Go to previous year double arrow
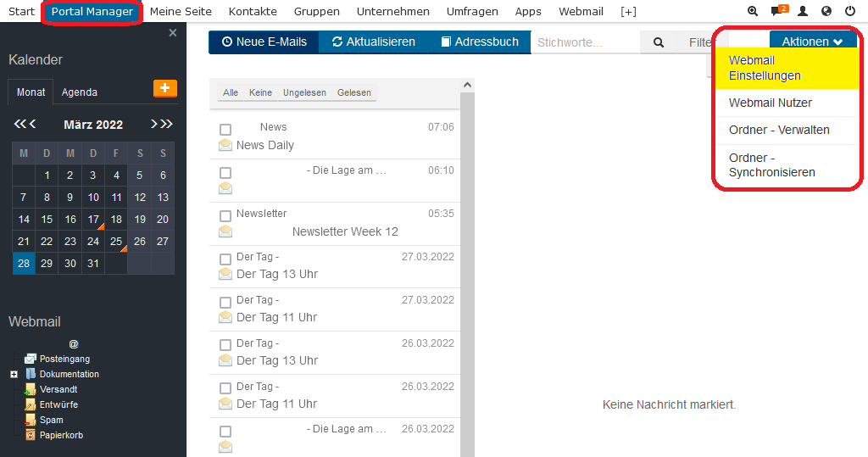 tap(20, 124)
